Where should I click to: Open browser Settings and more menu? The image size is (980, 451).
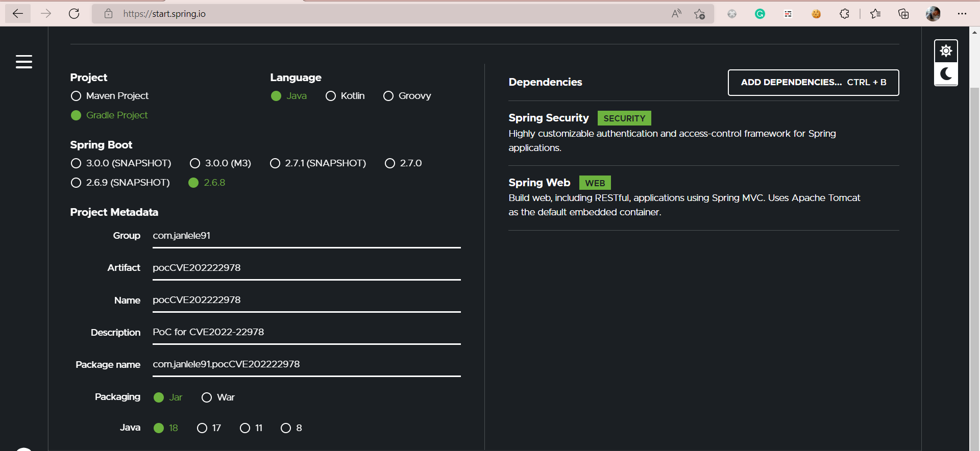click(962, 14)
